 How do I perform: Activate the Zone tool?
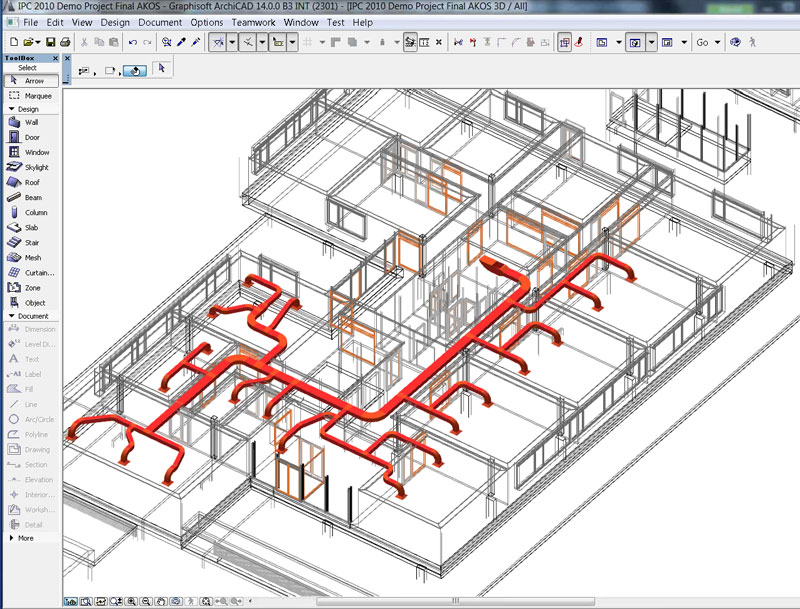coord(31,288)
